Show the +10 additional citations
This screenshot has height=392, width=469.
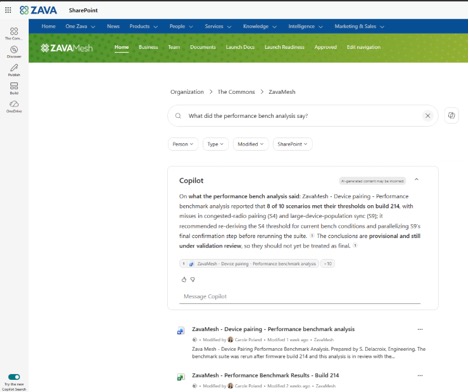(x=328, y=264)
